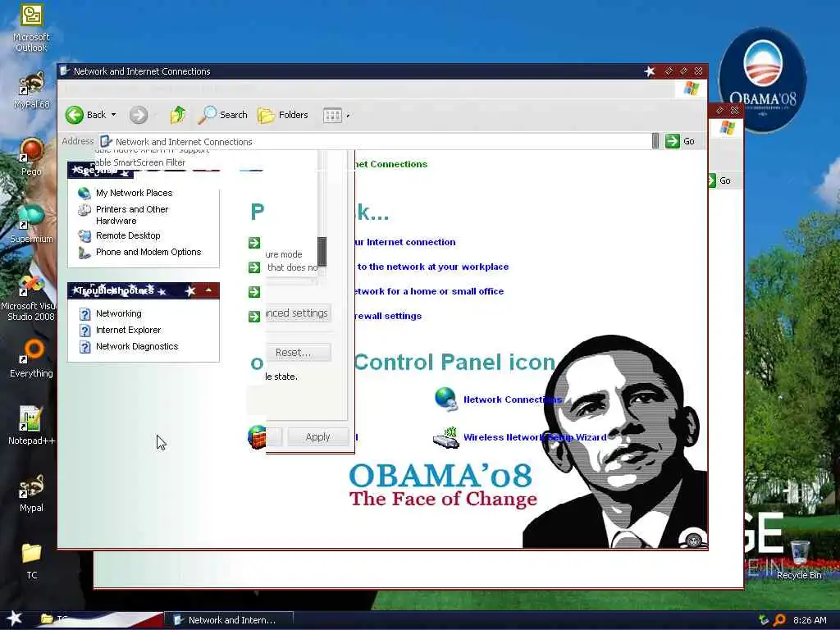840x630 pixels.
Task: Open the Search pane from toolbar
Action: coord(223,115)
